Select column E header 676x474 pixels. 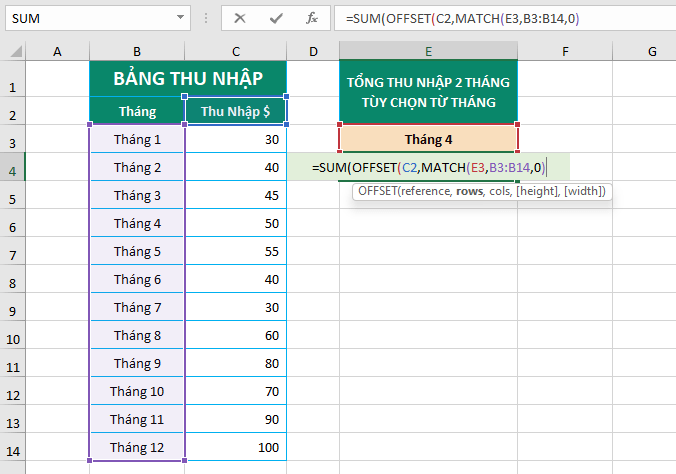pyautogui.click(x=429, y=51)
